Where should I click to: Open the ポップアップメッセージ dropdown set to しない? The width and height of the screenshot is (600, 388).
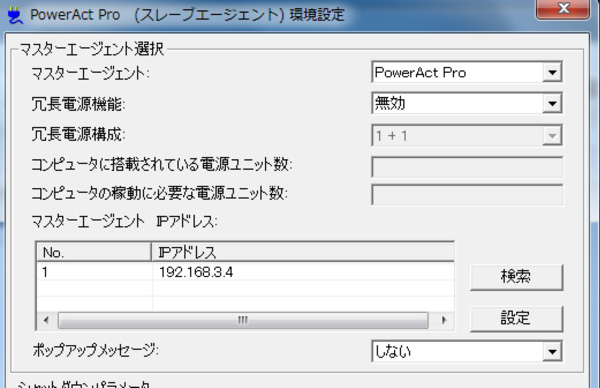(467, 351)
